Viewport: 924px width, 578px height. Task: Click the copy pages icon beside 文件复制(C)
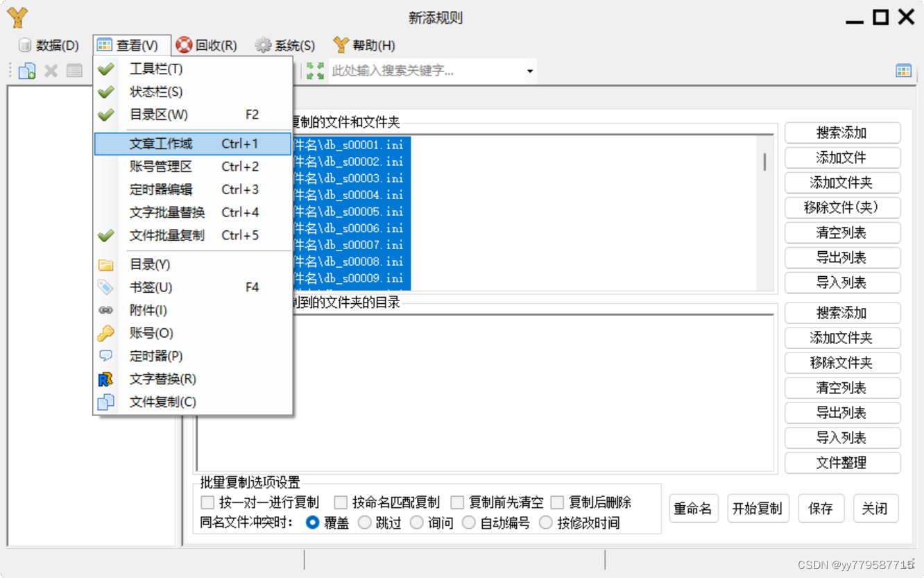(105, 402)
